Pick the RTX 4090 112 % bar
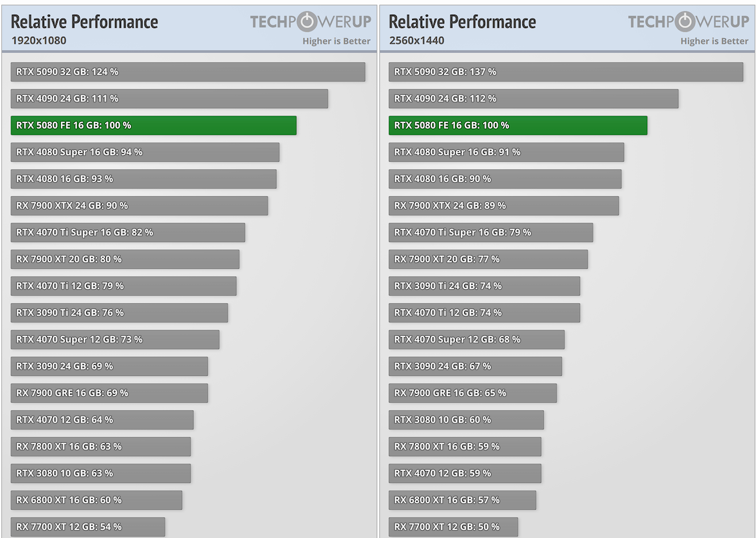 (x=533, y=98)
